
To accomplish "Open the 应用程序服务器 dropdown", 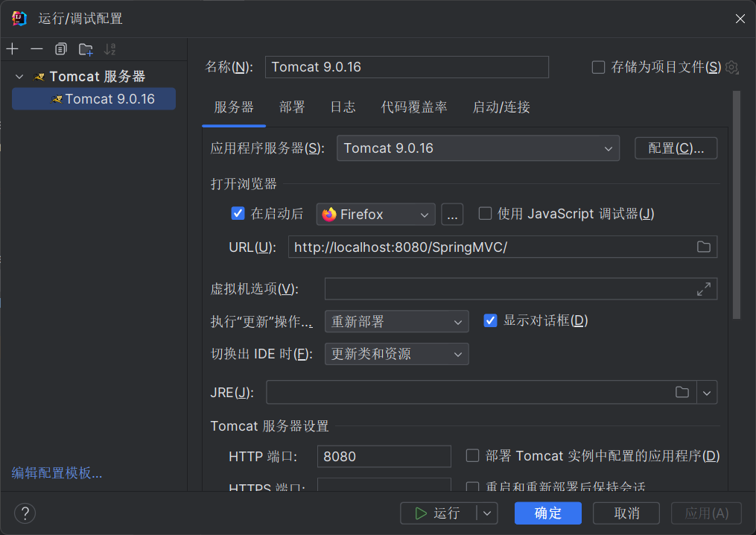I will tap(477, 148).
